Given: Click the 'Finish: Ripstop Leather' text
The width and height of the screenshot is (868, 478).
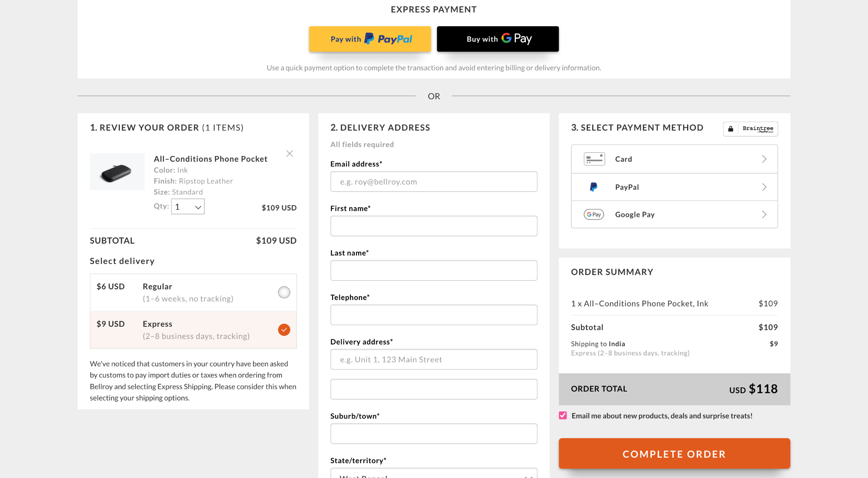Looking at the screenshot, I should click(193, 181).
